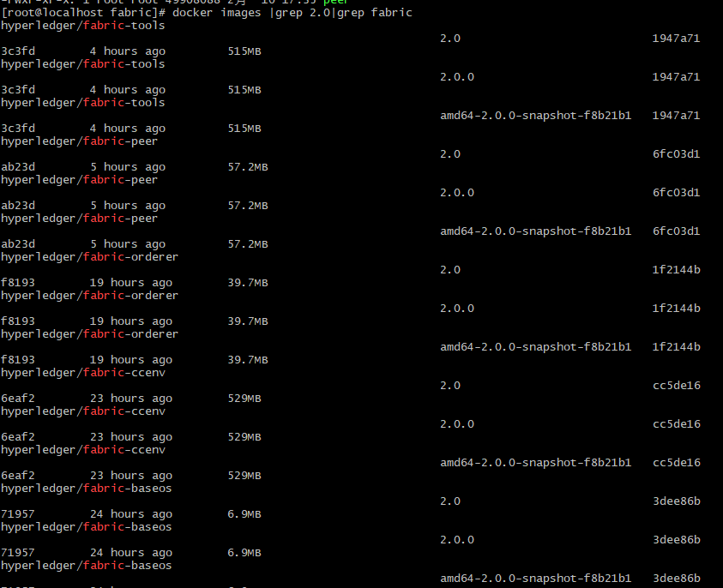Select the 2.0 tag of fabric-ccenv
Screen dimensions: 723x588
pos(450,385)
